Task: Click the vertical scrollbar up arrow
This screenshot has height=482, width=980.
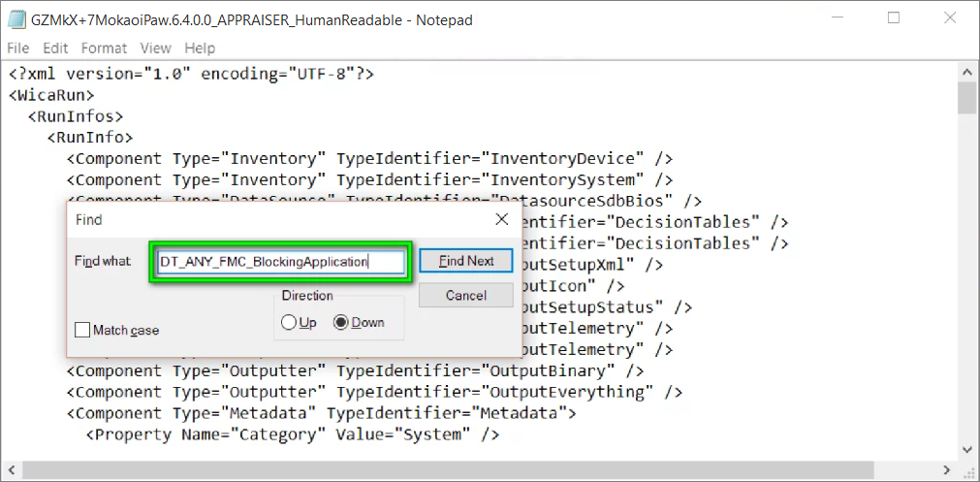Action: [x=966, y=71]
